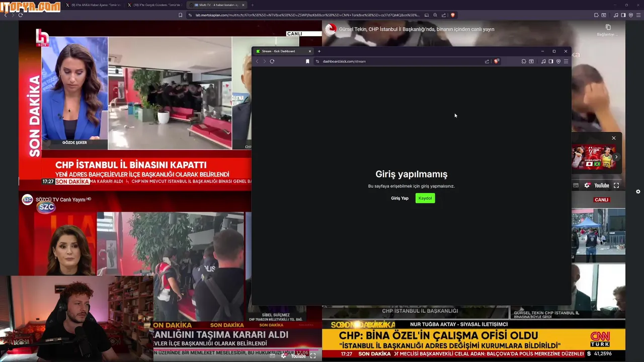Close the Stream - Kick Dashboard tab

[x=310, y=51]
